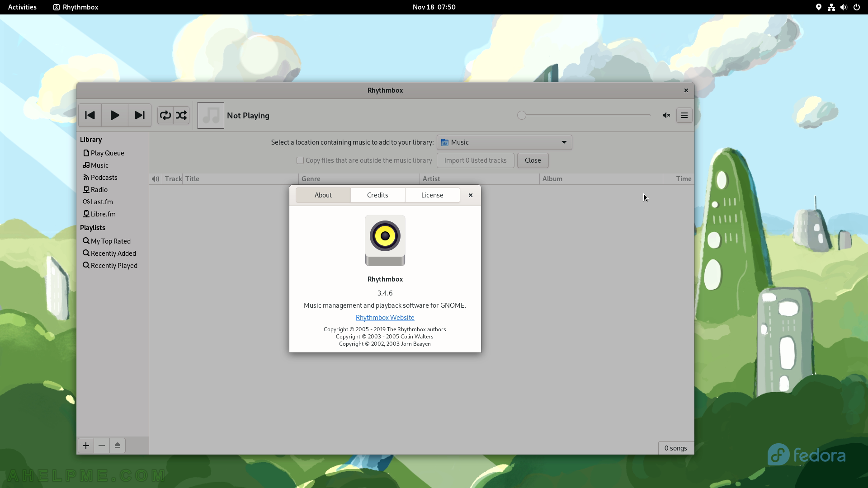Image resolution: width=868 pixels, height=488 pixels.
Task: Sort by the Time column header
Action: [679, 179]
